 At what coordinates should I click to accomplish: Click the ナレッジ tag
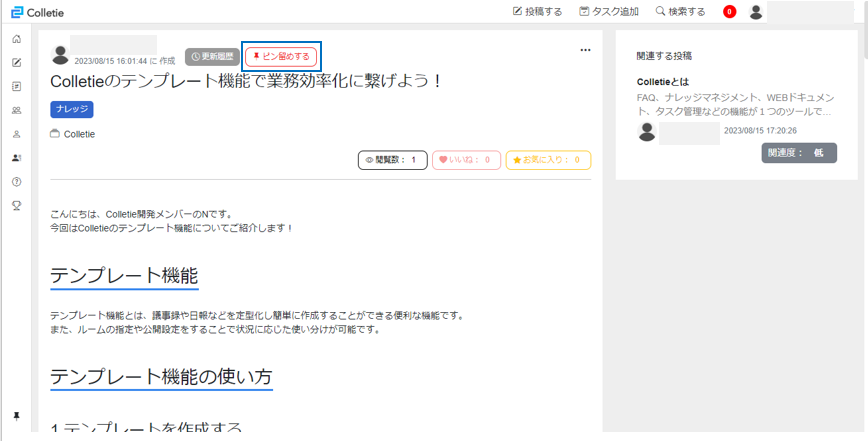[x=72, y=110]
